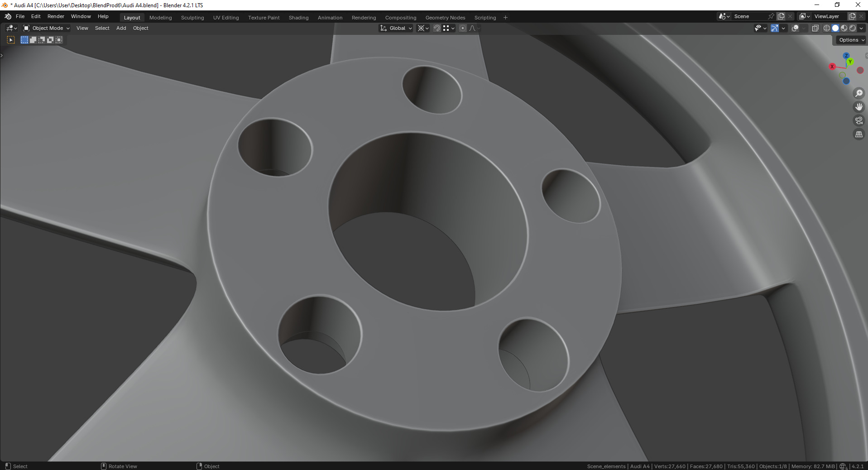Toggle snapping magnet icon
Image resolution: width=868 pixels, height=470 pixels.
[437, 28]
